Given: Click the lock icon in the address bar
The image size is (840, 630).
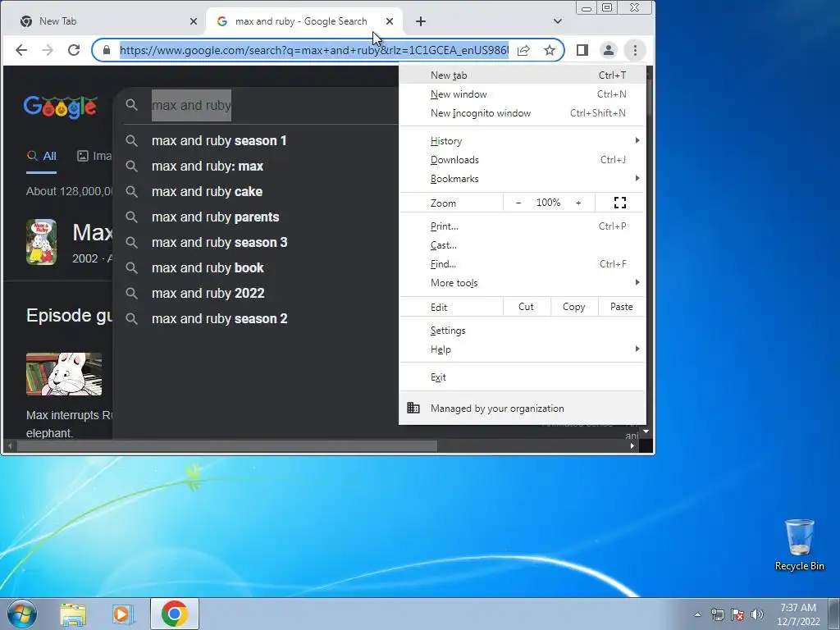Looking at the screenshot, I should tap(107, 50).
